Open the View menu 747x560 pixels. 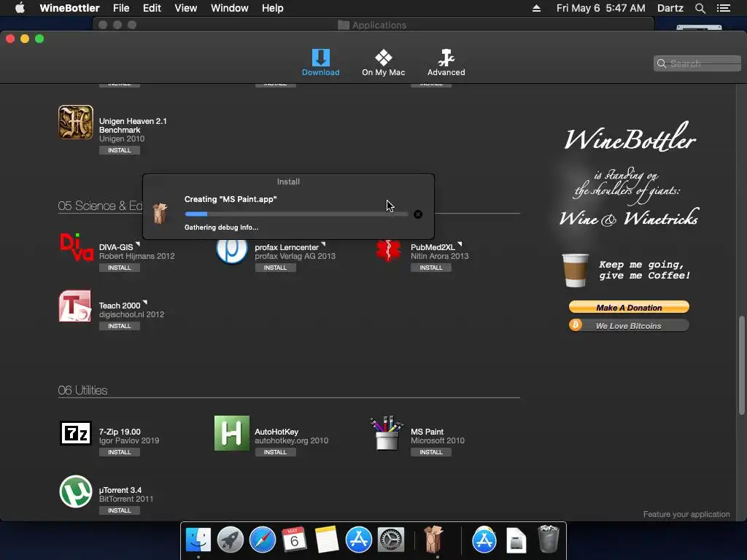click(186, 8)
